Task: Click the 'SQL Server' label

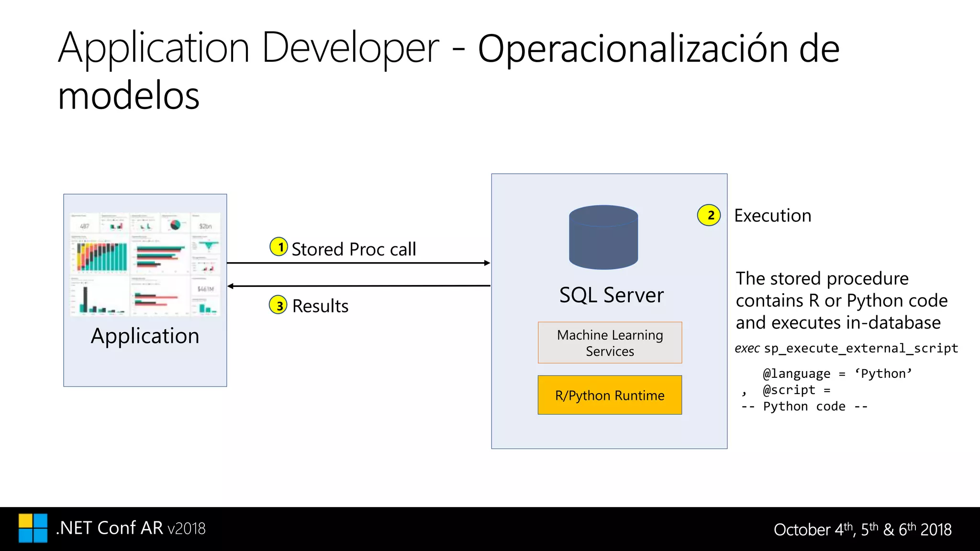Action: tap(612, 295)
